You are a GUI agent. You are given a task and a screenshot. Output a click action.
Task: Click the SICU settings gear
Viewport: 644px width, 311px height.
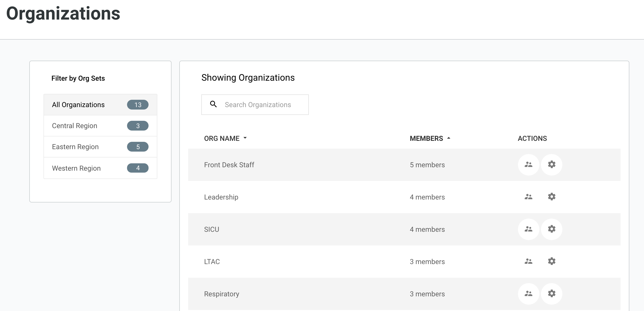pyautogui.click(x=551, y=229)
